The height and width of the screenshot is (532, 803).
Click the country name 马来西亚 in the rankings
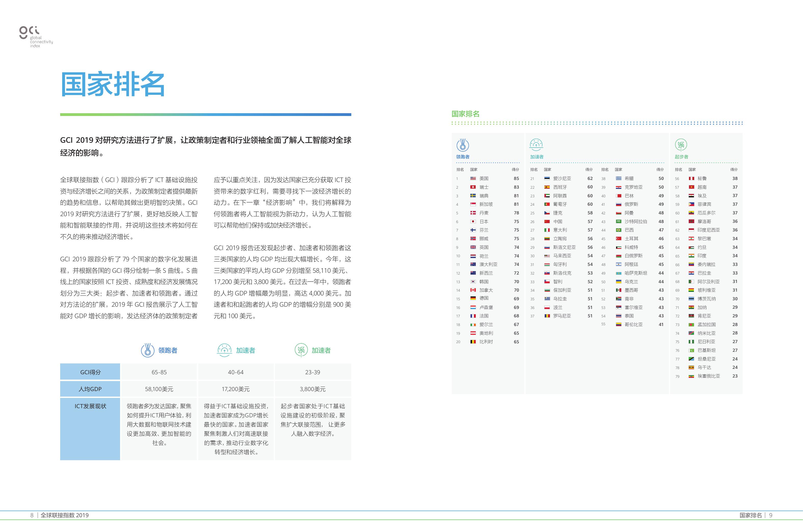point(562,256)
